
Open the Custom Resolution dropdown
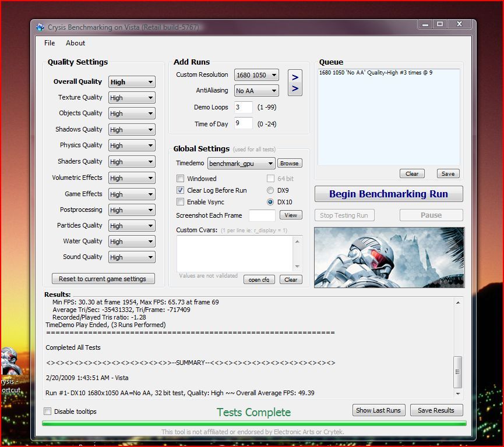[256, 75]
